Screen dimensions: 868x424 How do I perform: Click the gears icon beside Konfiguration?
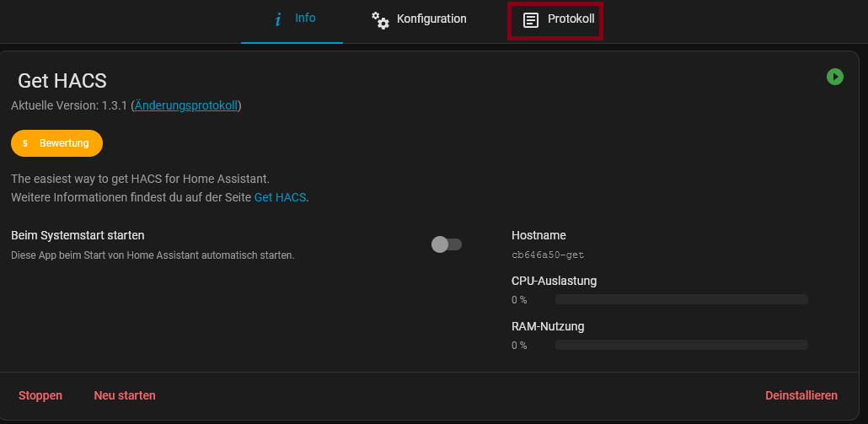coord(381,20)
